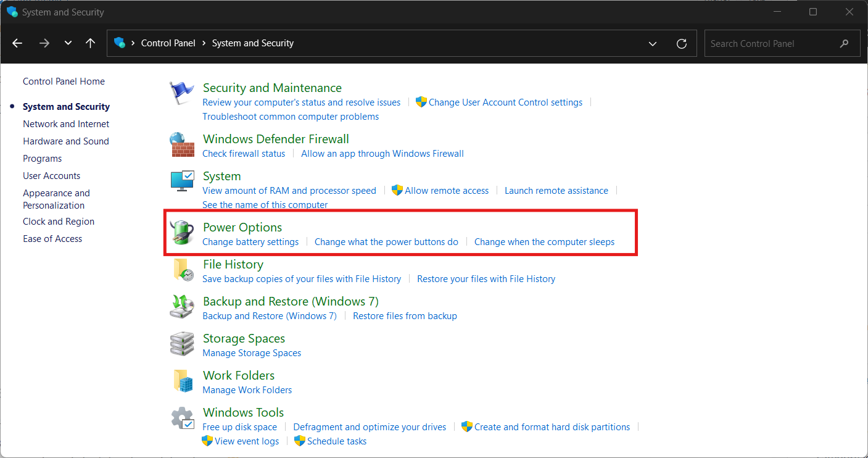Click the Windows Tools gear icon
The image size is (868, 458).
(x=183, y=418)
